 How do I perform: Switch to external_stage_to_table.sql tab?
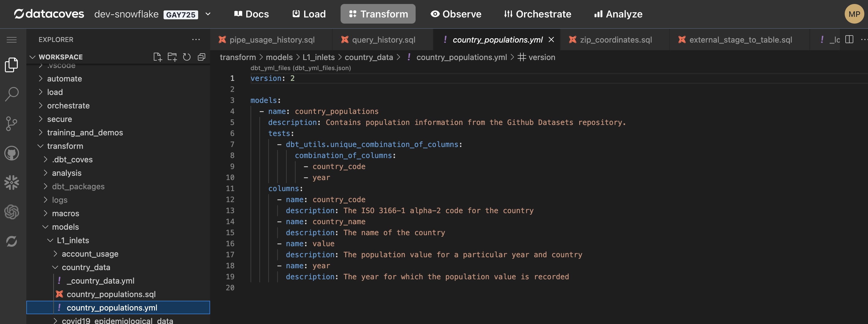[740, 40]
